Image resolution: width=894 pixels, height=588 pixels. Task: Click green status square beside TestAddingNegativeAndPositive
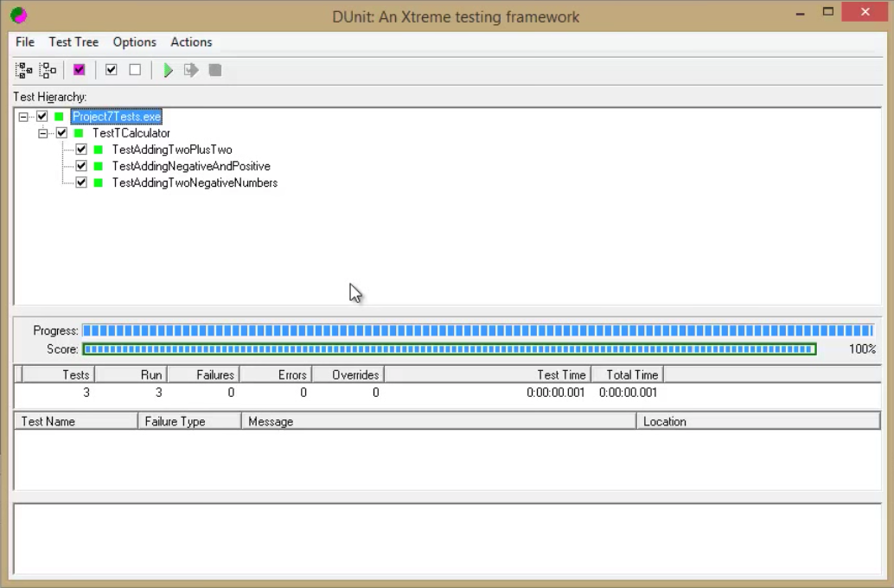pyautogui.click(x=98, y=166)
